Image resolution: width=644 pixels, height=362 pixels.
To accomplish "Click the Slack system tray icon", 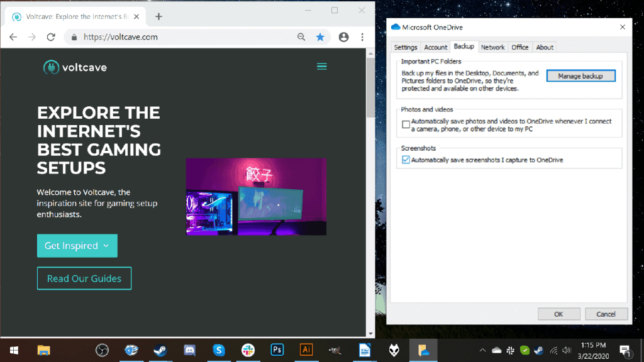I will (x=511, y=350).
